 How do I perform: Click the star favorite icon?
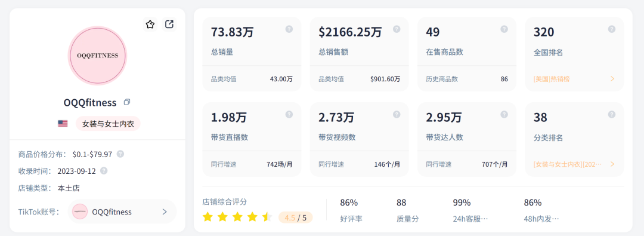150,24
